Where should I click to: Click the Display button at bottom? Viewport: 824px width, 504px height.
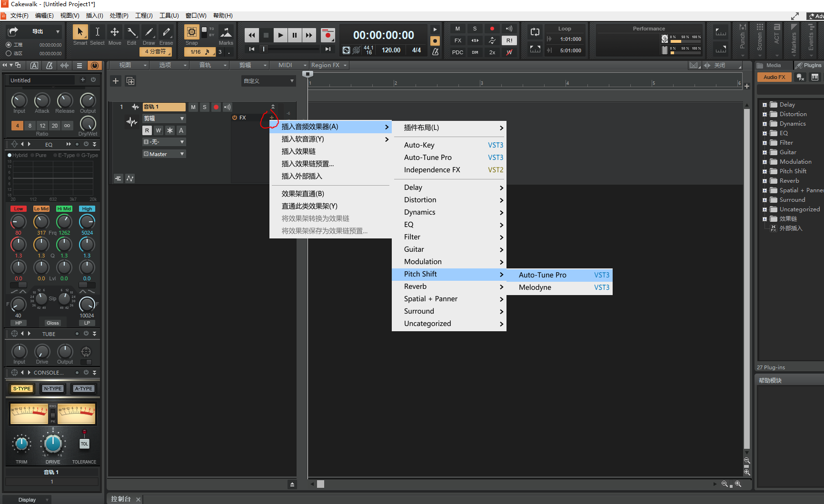tap(27, 500)
